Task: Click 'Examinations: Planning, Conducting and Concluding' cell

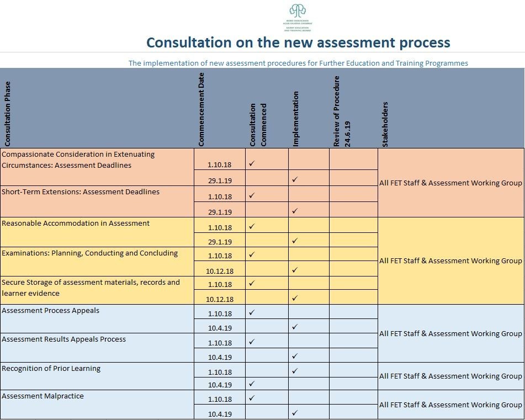Action: tap(97, 262)
